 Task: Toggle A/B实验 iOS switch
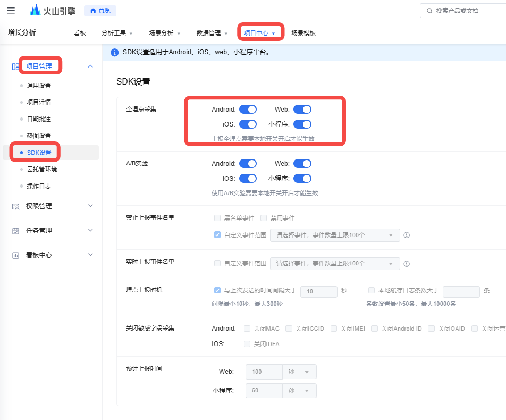(248, 179)
